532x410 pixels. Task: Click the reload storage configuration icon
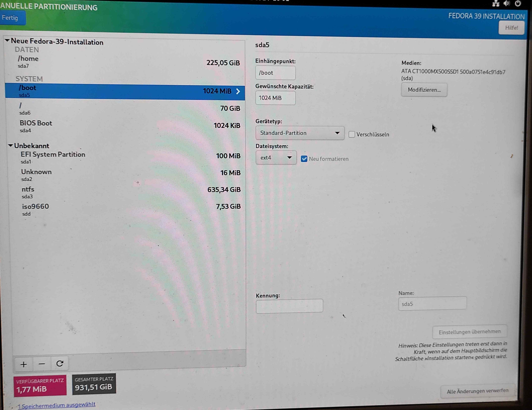(x=60, y=364)
